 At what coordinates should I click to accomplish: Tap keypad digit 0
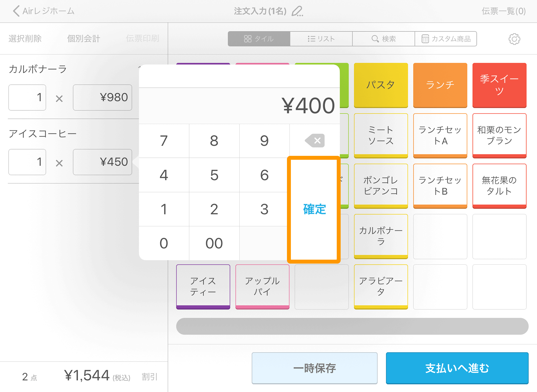click(164, 243)
